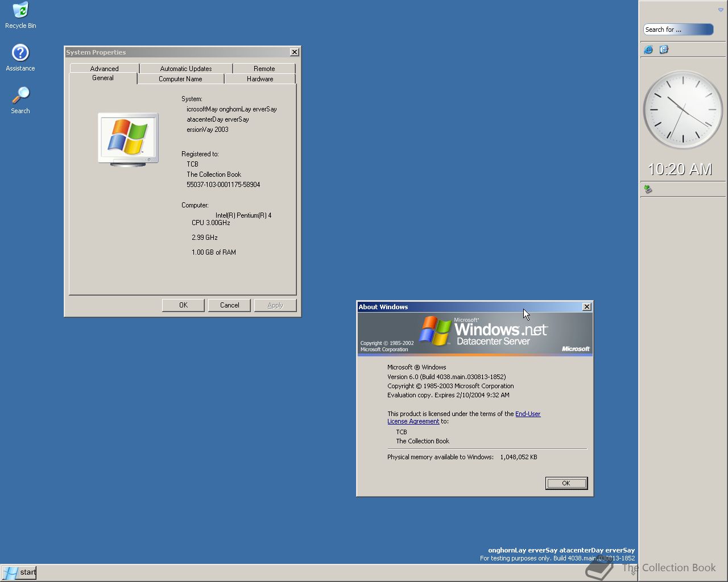The width and height of the screenshot is (728, 582).
Task: Click the Version 6.0 build text
Action: point(446,377)
